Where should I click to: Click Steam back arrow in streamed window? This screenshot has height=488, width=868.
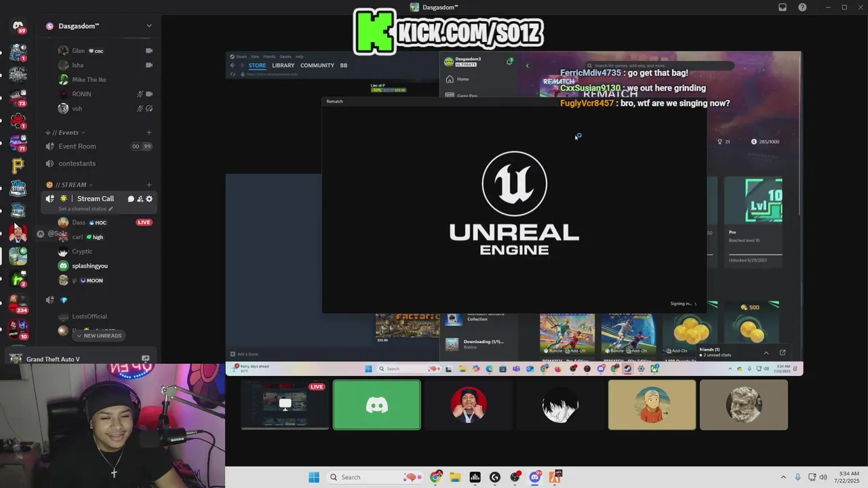click(233, 66)
